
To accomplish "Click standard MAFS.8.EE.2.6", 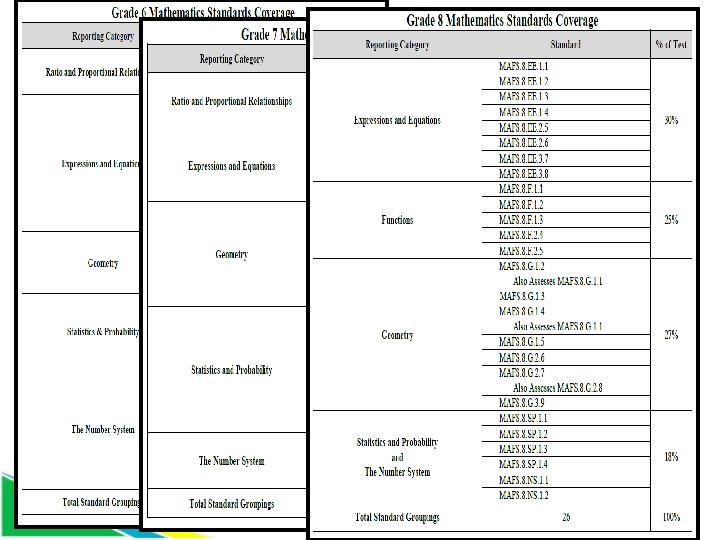I will point(523,143).
